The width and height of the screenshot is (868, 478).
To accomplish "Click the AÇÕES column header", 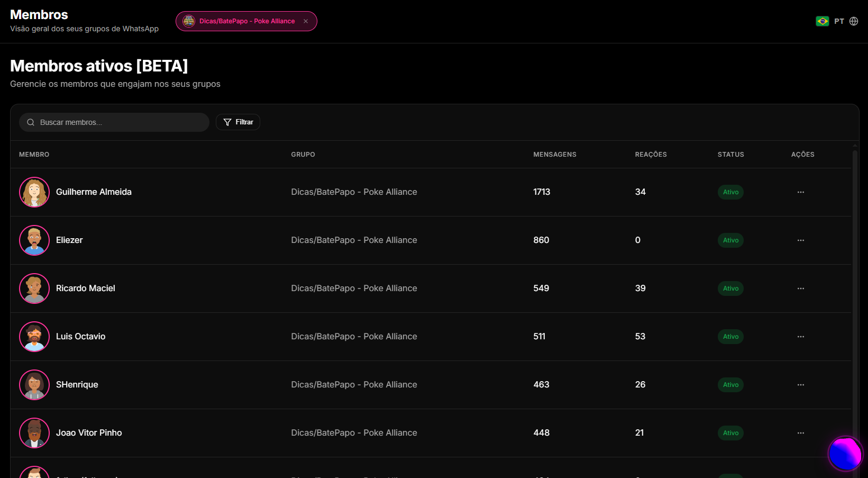I will [x=802, y=155].
